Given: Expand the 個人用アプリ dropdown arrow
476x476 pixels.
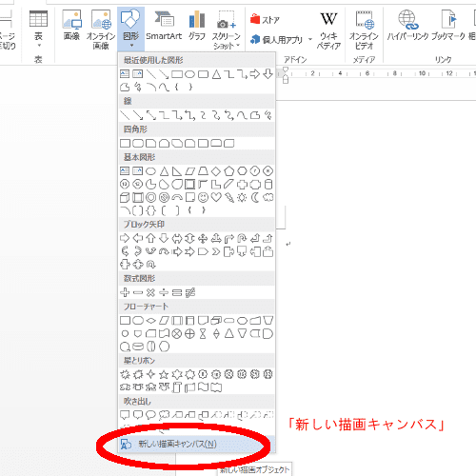Looking at the screenshot, I should click(310, 39).
